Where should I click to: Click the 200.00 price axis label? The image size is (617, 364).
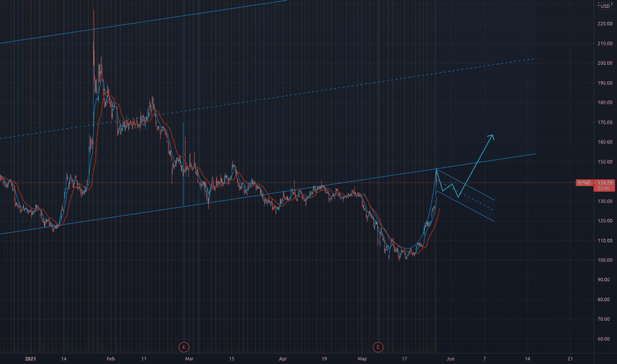pos(605,64)
